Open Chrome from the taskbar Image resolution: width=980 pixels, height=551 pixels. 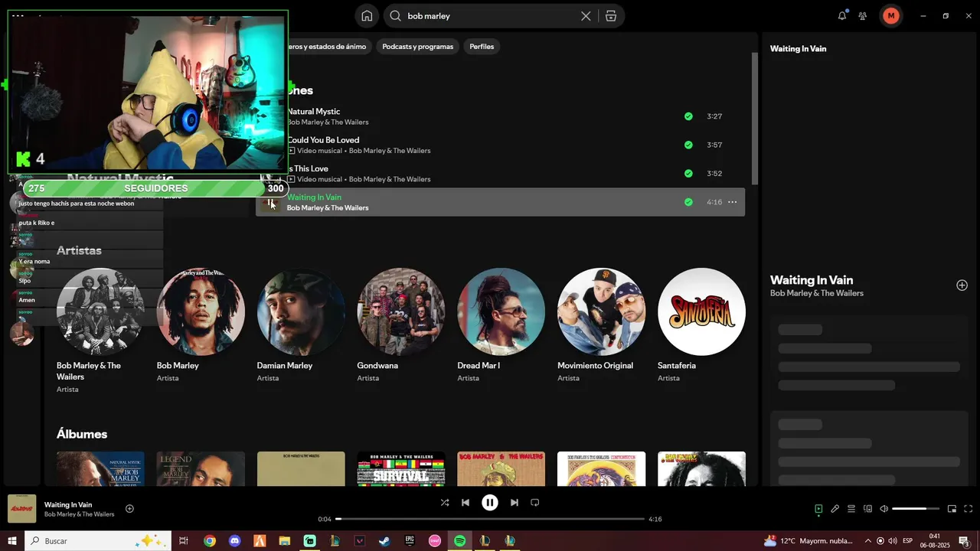tap(210, 541)
